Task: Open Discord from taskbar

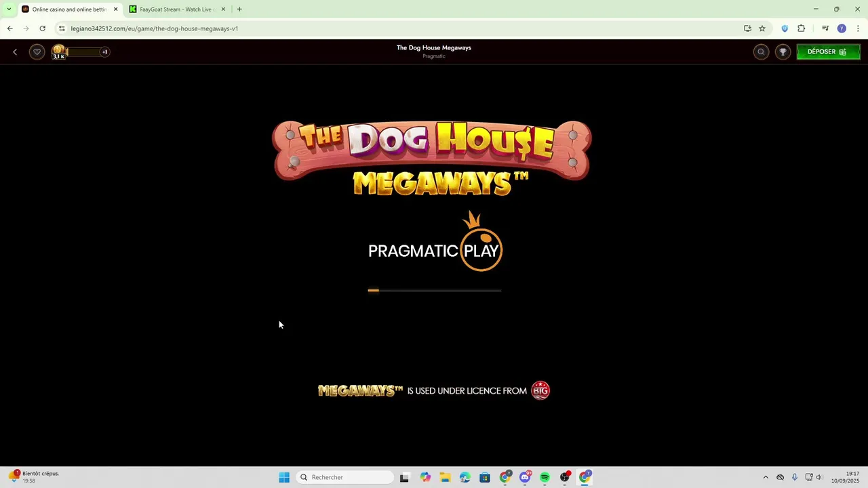Action: [x=525, y=477]
